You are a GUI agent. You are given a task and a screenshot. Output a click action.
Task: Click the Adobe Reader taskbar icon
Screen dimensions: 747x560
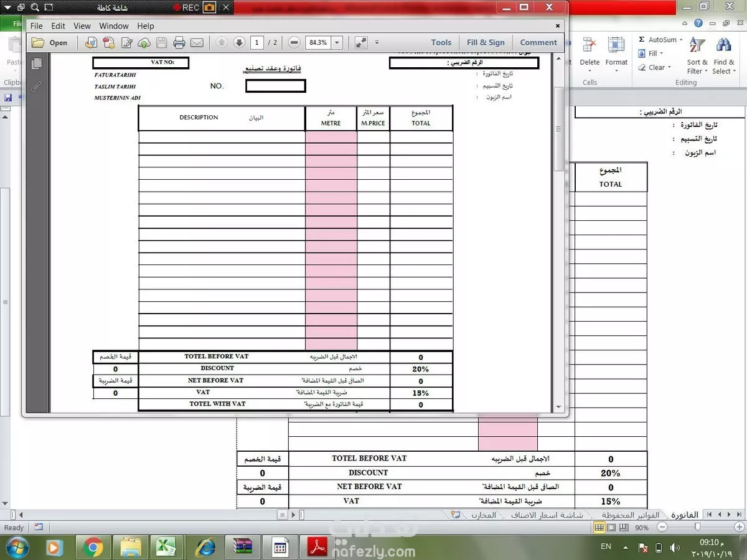click(x=317, y=548)
